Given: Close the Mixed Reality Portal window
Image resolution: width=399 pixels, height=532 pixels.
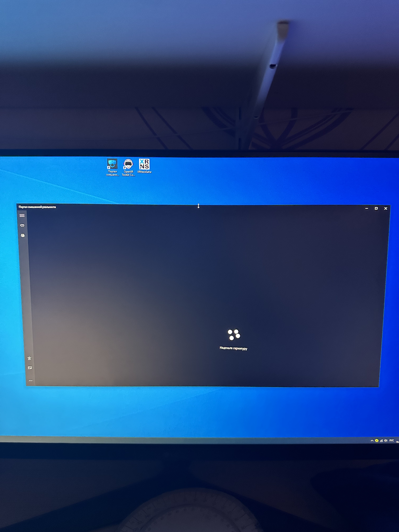Looking at the screenshot, I should 386,208.
